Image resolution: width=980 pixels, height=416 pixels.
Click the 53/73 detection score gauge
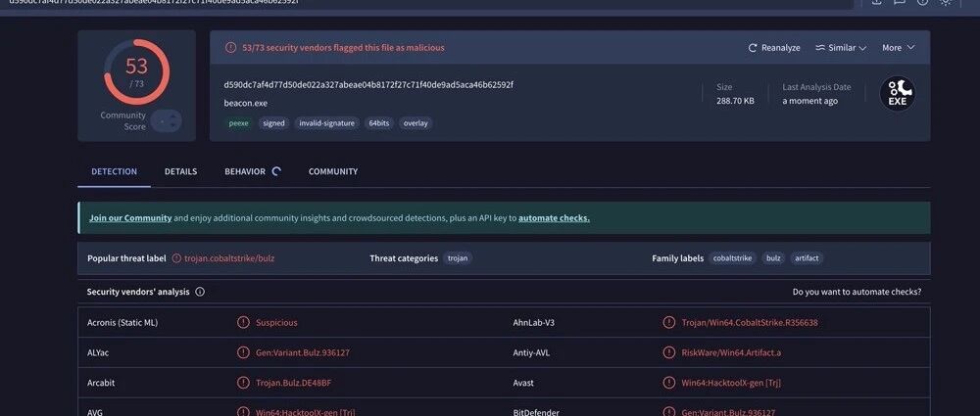[x=136, y=71]
